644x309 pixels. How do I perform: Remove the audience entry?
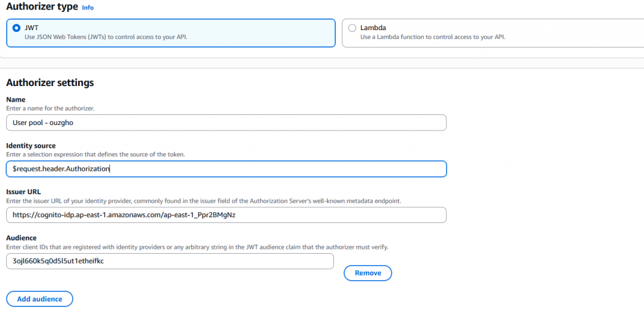[367, 273]
